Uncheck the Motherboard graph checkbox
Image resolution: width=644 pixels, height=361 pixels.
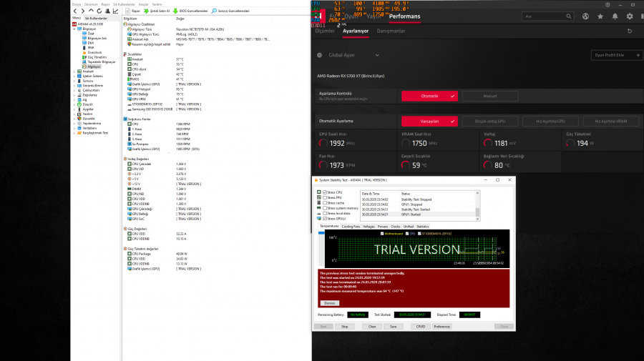pyautogui.click(x=382, y=234)
